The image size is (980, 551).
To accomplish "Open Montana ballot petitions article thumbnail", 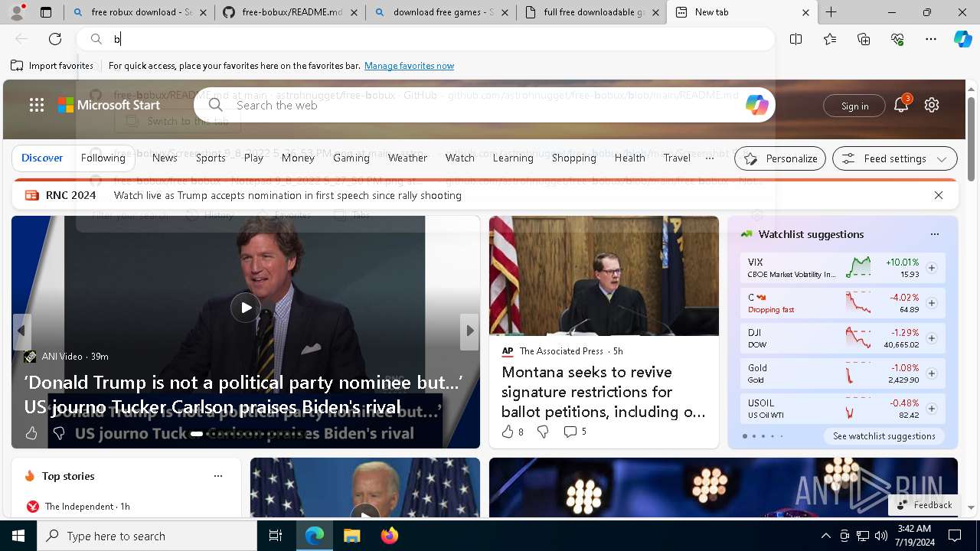I will pyautogui.click(x=604, y=275).
